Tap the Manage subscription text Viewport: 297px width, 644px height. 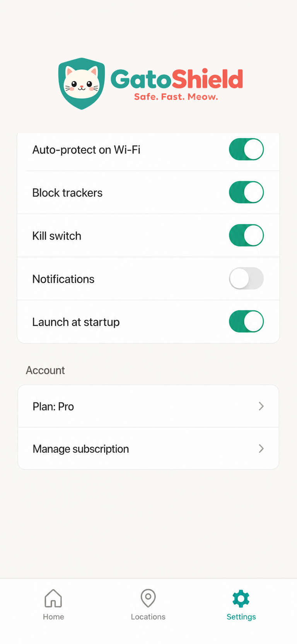(81, 449)
